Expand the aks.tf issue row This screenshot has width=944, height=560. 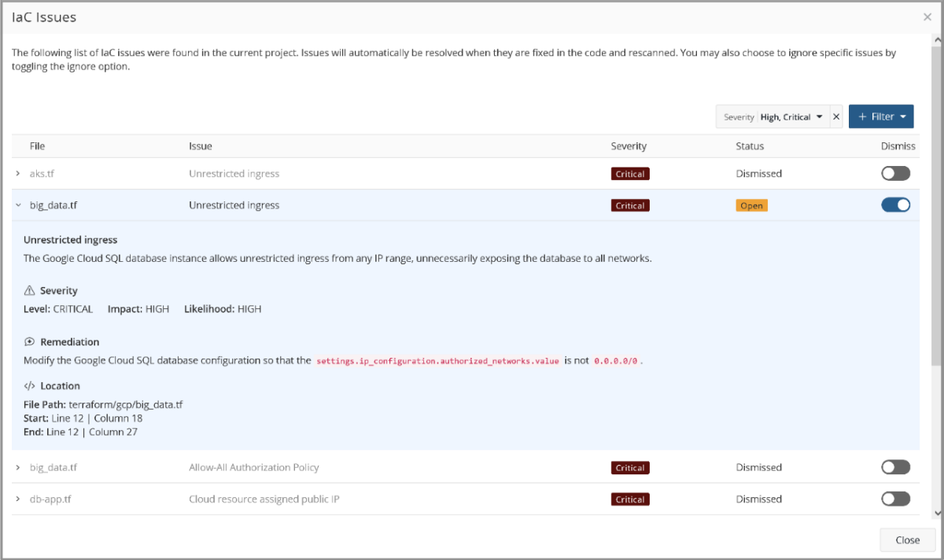click(x=17, y=173)
